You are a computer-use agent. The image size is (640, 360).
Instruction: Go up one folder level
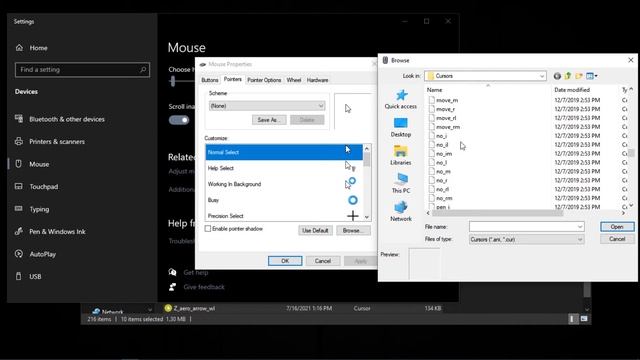[568, 76]
